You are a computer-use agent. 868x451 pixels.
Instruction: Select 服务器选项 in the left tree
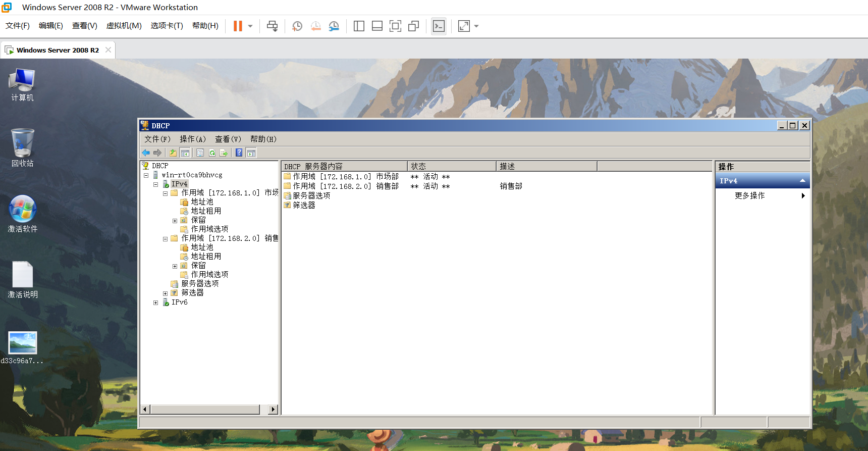(x=200, y=284)
